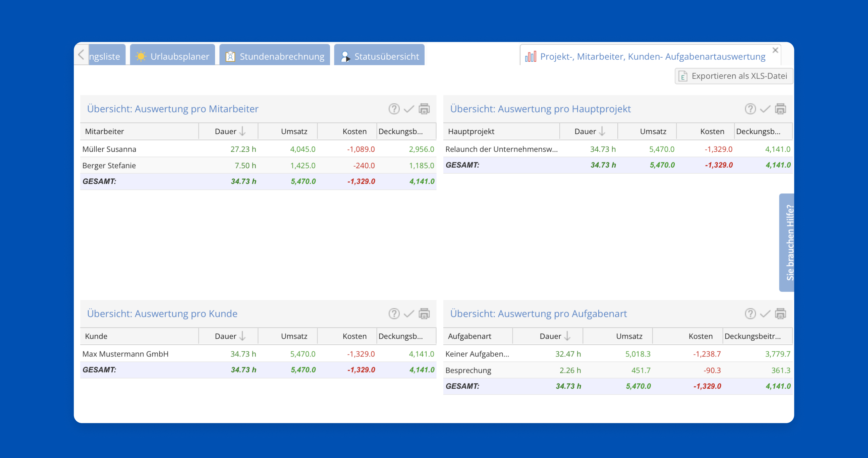This screenshot has height=458, width=868.
Task: Click print icon in Kunde overview panel
Action: (424, 314)
